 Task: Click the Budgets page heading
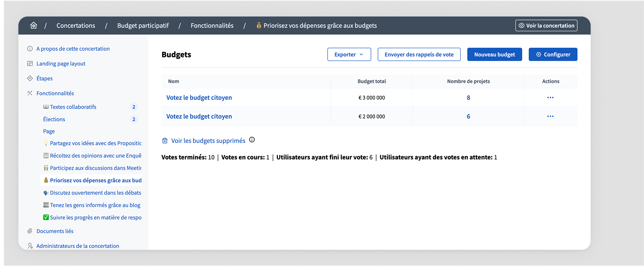176,54
